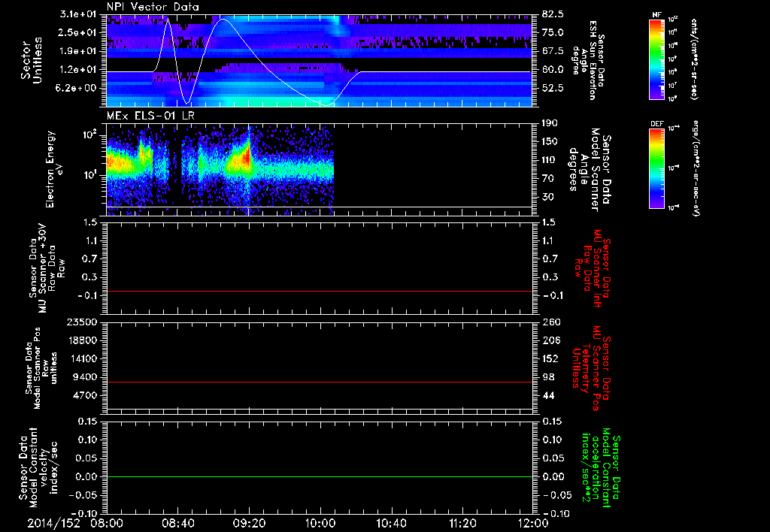
Task: Click the 9400 scanner position tick label
Action: coord(84,377)
